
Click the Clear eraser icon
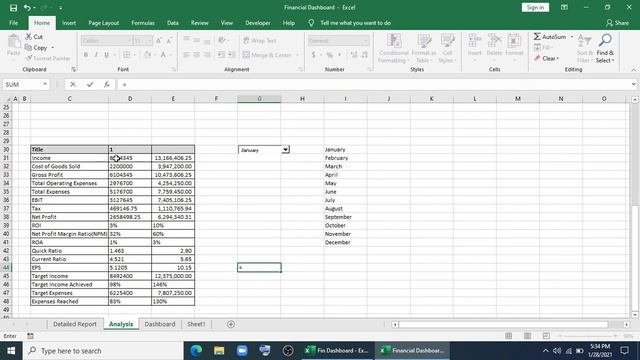coord(538,58)
